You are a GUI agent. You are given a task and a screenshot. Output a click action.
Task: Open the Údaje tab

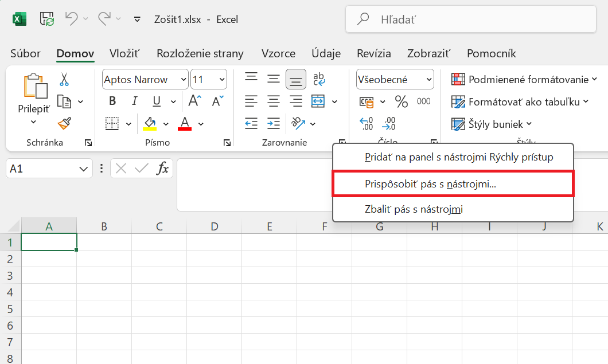tap(326, 53)
